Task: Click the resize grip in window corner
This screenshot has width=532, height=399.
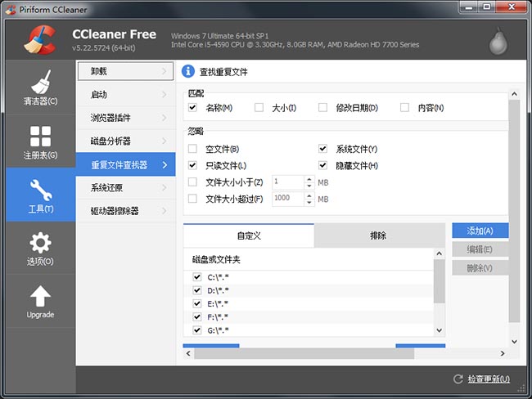Action: click(x=521, y=388)
